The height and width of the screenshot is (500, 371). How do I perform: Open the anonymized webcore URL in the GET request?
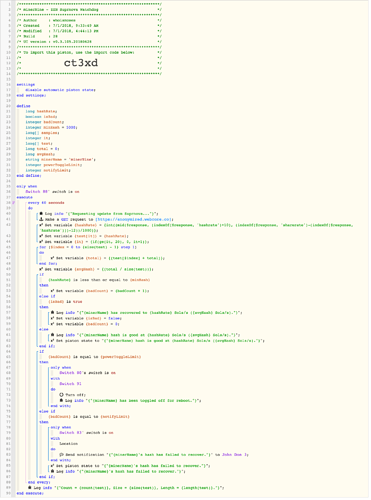click(133, 220)
